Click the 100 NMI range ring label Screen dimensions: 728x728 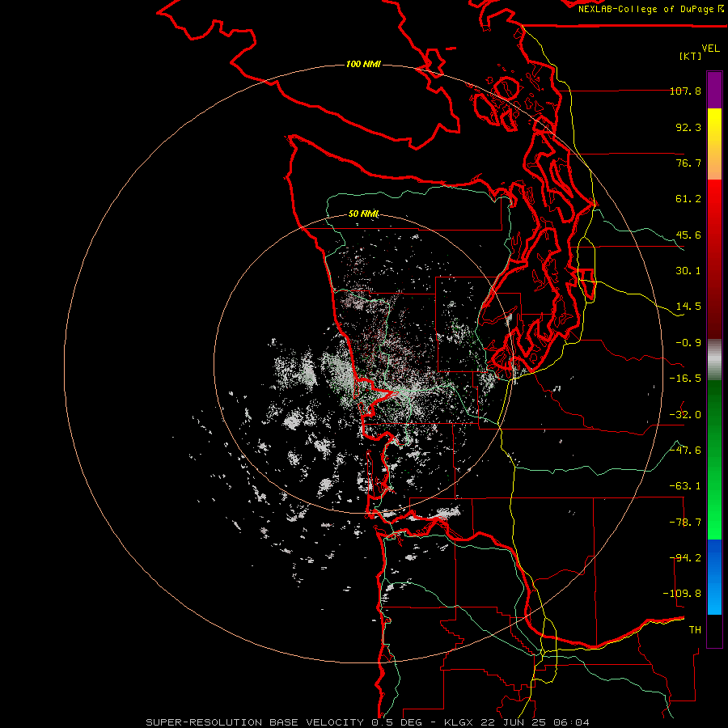(363, 64)
